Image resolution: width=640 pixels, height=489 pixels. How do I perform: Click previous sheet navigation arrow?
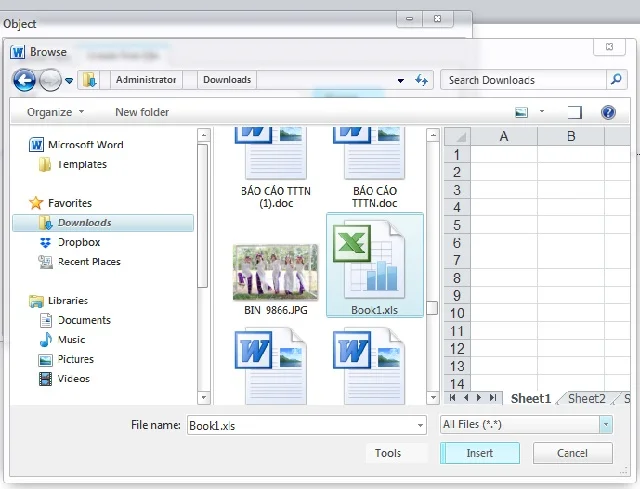coord(466,398)
